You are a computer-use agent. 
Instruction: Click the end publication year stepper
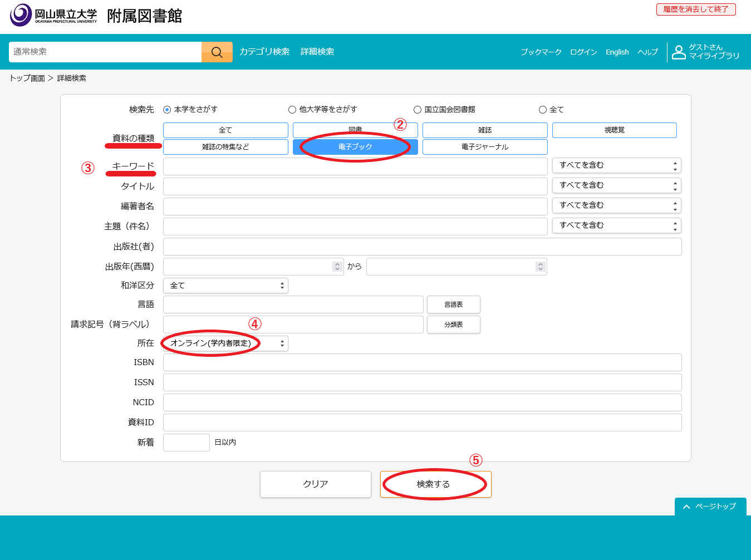[x=540, y=267]
